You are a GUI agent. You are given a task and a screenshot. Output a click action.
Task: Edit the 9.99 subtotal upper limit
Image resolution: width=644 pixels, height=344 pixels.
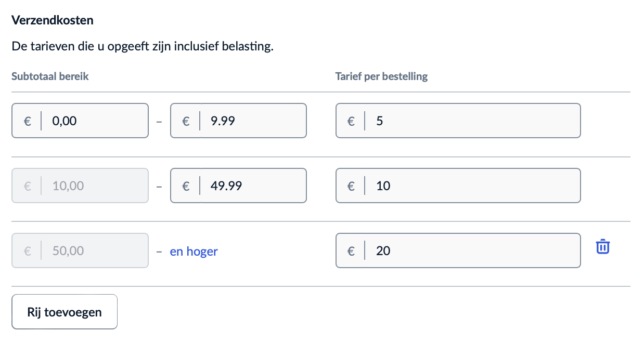(252, 121)
